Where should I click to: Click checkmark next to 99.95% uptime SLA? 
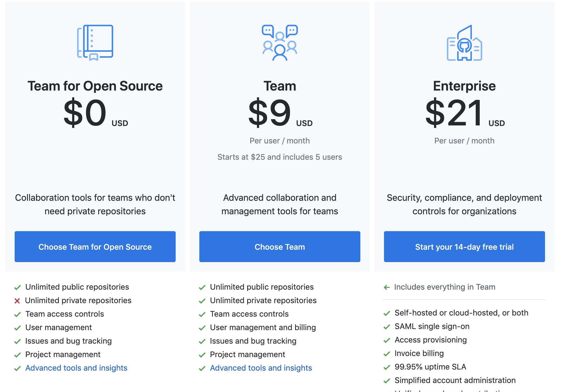pyautogui.click(x=387, y=367)
